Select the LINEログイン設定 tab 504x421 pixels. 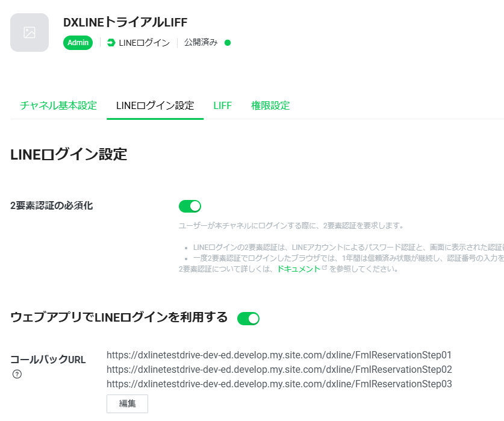pos(155,105)
